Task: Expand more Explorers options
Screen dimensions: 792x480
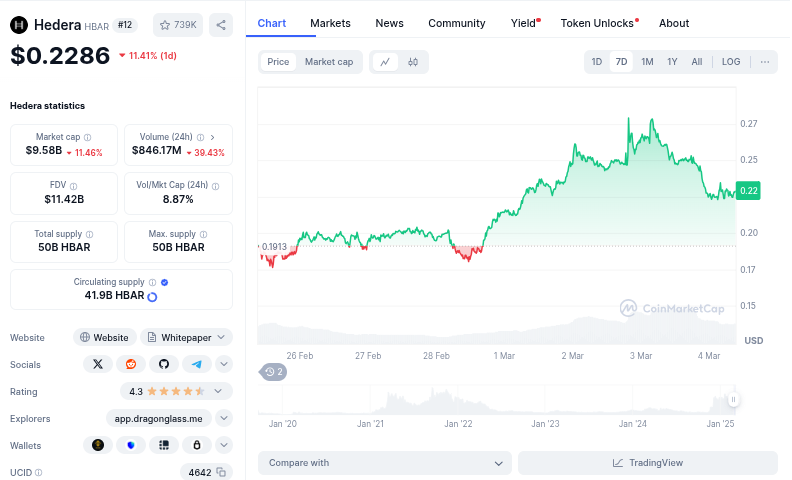Action: (224, 418)
